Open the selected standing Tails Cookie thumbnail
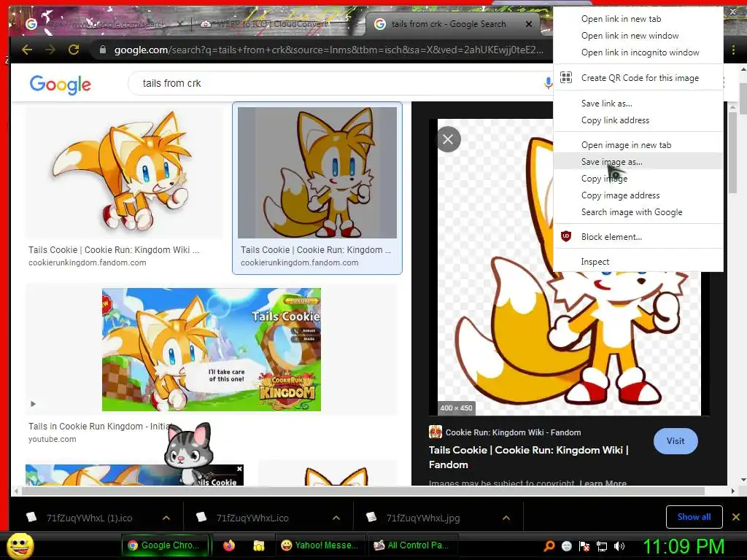This screenshot has width=747, height=560. coord(317,172)
